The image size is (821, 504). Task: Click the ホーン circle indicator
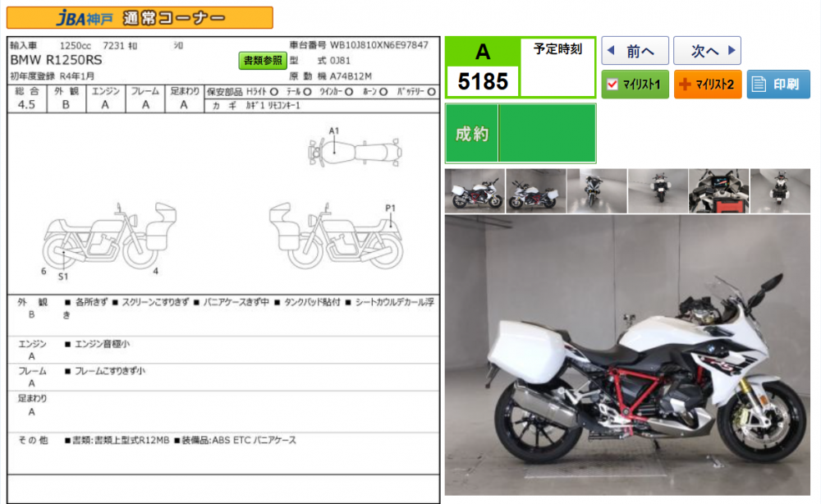(383, 92)
